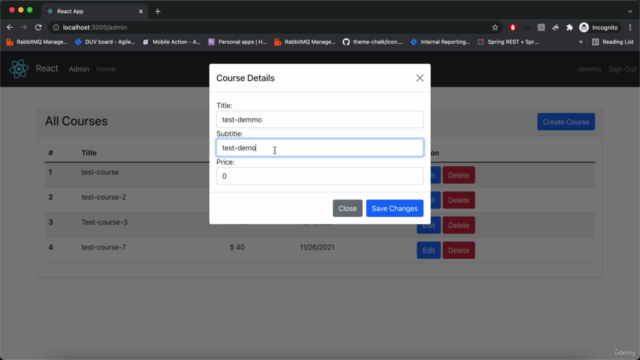The height and width of the screenshot is (360, 640).
Task: Open Internal Reporting bookmark
Action: (x=440, y=42)
